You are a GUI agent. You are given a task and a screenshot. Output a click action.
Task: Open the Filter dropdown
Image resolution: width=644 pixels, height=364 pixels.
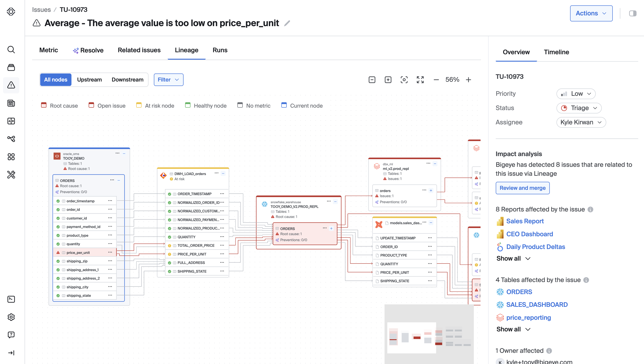[168, 80]
